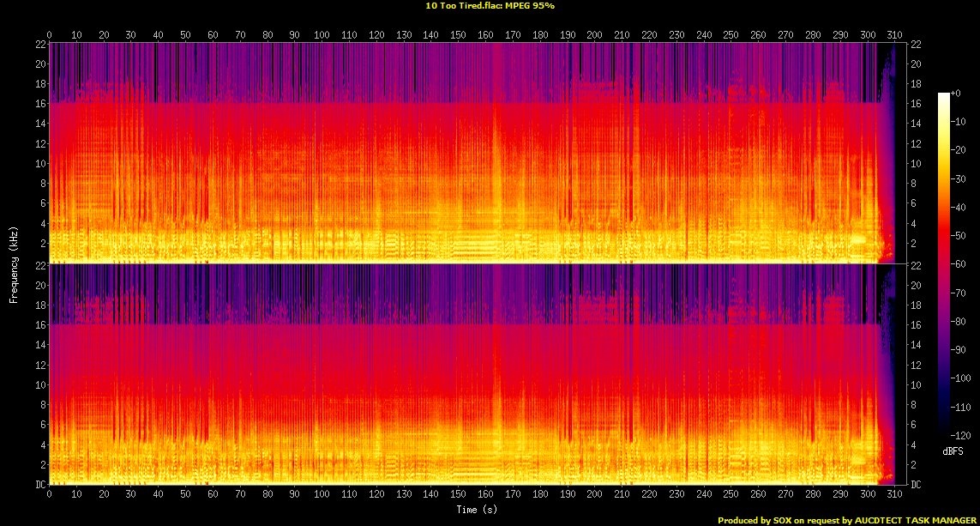Click the title '10 Too Tired.flac: MPEG 95%'
The width and height of the screenshot is (980, 526).
click(490, 6)
